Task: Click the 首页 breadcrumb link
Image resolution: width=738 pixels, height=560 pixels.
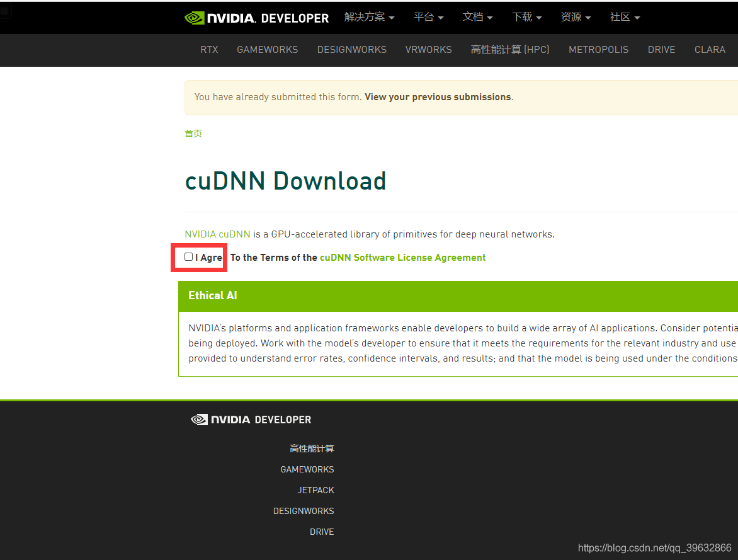Action: 193,134
